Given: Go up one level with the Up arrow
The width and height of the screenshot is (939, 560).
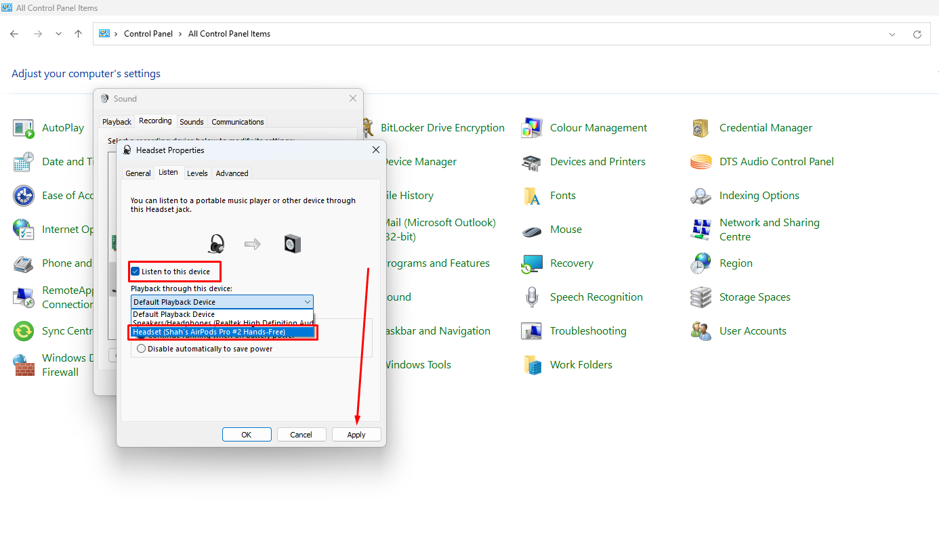Looking at the screenshot, I should (x=79, y=34).
